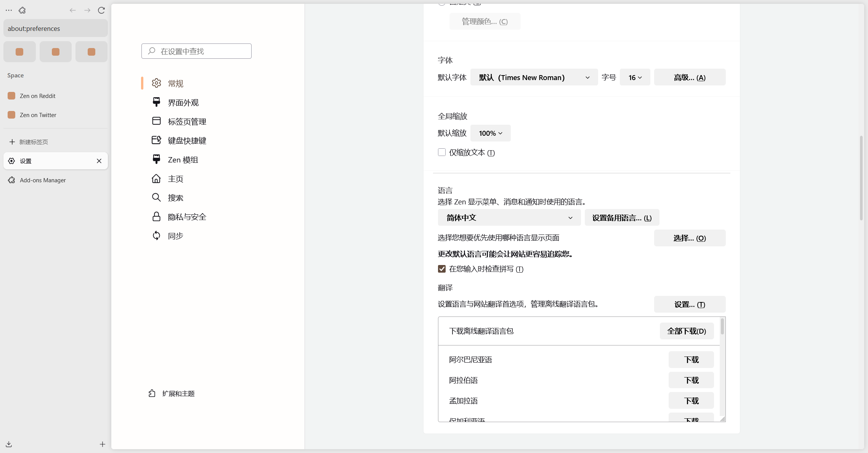Viewport: 868px width, 453px height.
Task: Click the 常规 gear icon
Action: [x=156, y=83]
